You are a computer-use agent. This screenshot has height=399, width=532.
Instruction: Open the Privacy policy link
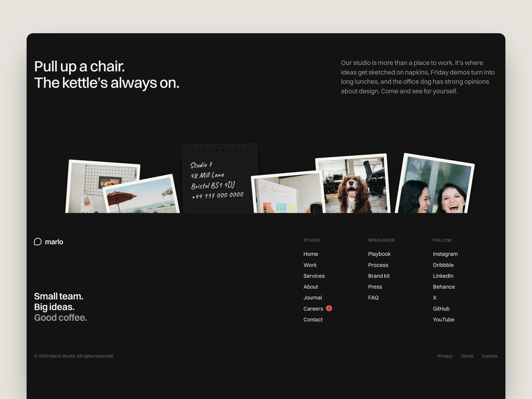[445, 356]
